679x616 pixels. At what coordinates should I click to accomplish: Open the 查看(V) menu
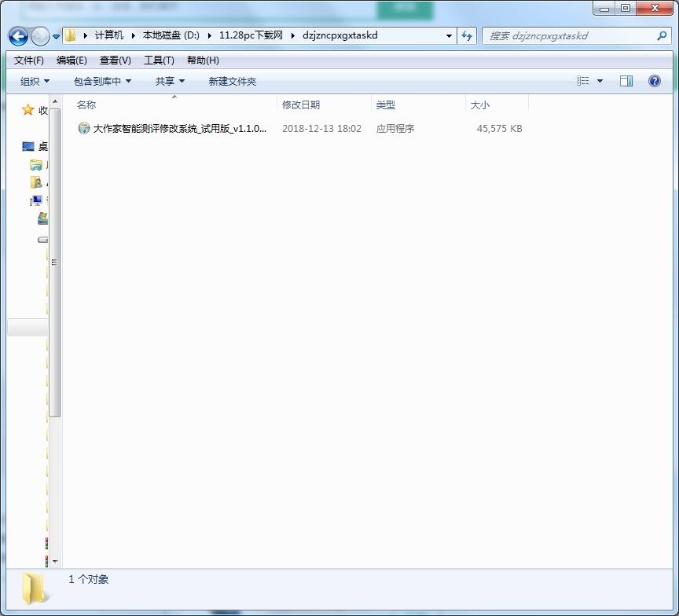(x=116, y=60)
